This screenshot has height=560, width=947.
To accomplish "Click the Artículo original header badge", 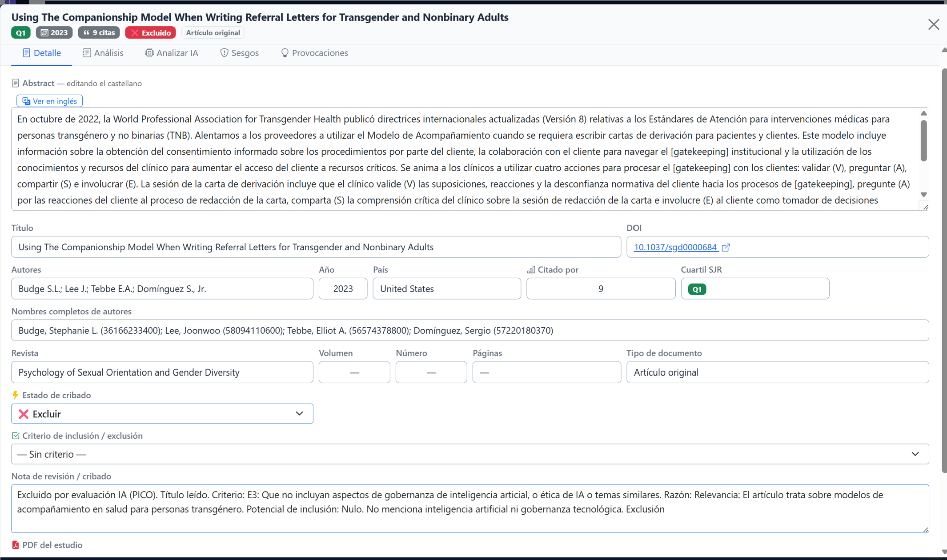I will tap(213, 33).
